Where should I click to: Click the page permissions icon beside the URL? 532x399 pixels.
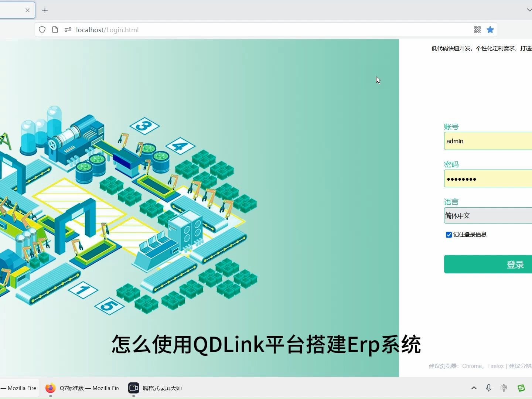tap(68, 30)
